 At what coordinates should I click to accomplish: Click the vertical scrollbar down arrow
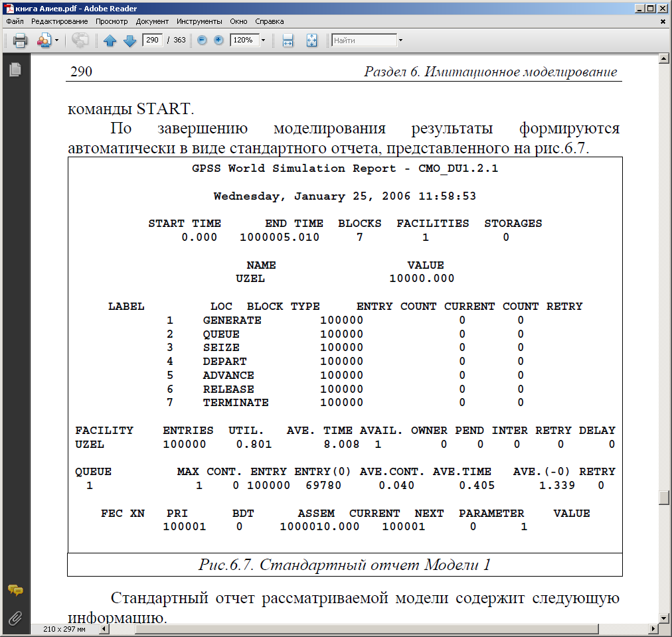pos(664,618)
